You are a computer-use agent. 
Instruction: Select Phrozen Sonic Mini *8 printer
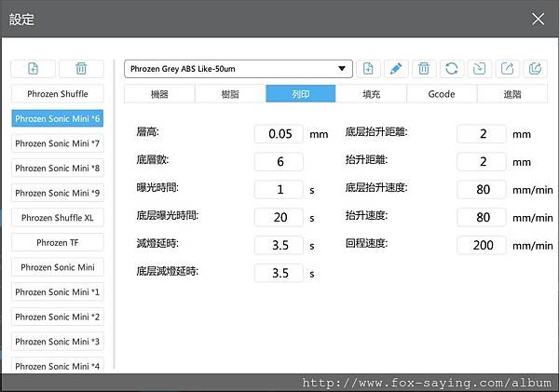point(58,168)
